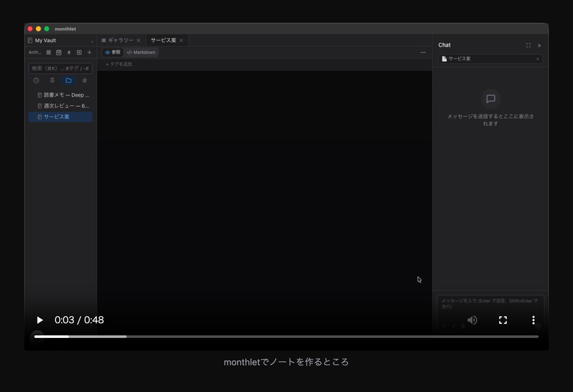Close the サービス案 editor tab
The image size is (573, 392).
pyautogui.click(x=181, y=40)
